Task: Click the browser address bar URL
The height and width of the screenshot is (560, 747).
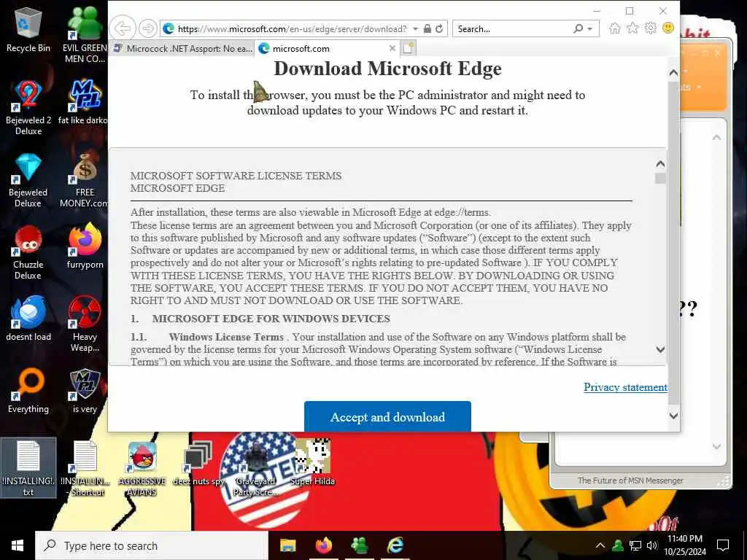Action: 292,28
